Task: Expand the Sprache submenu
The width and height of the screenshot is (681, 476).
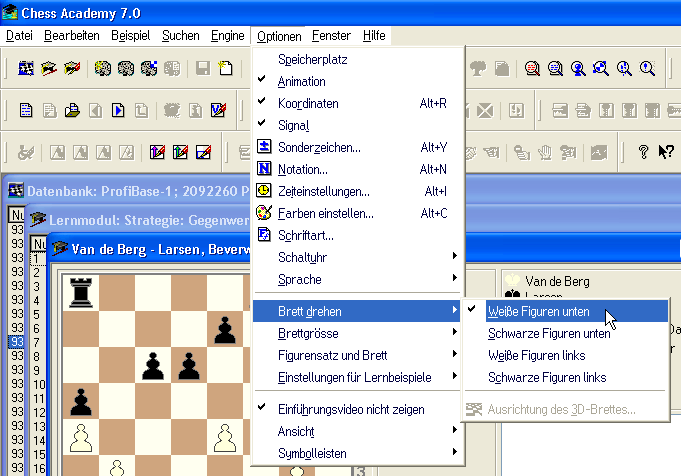Action: click(358, 279)
